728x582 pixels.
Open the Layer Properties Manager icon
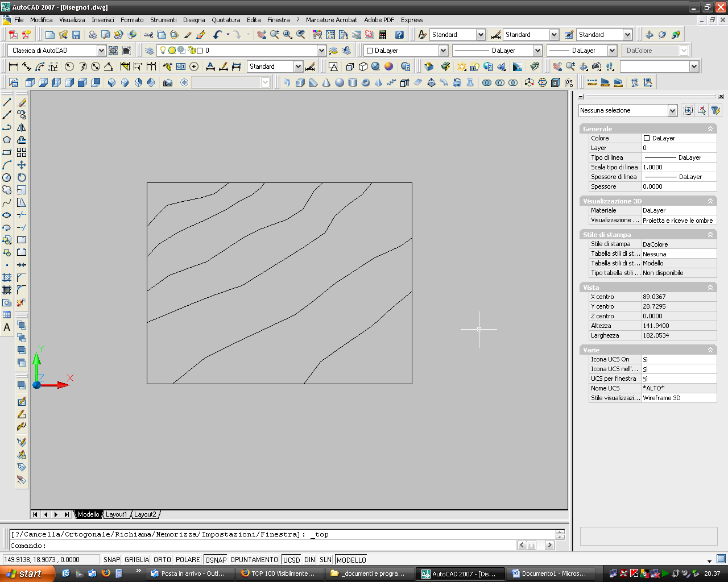(x=150, y=51)
